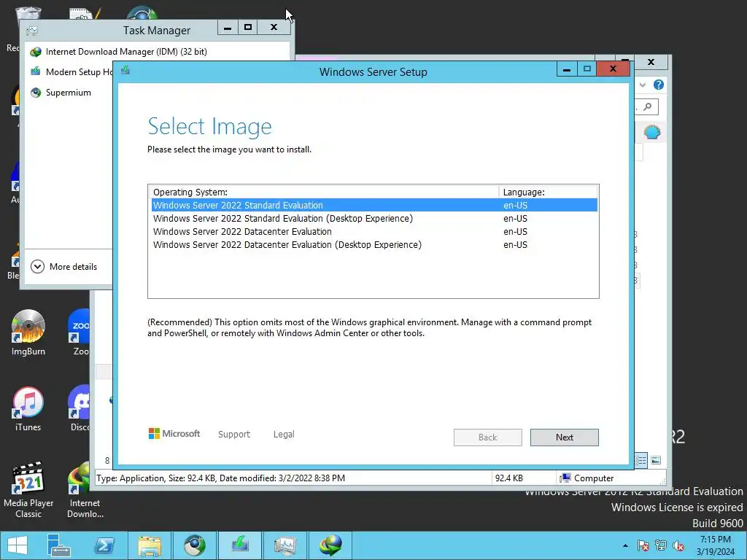Switch Explorer to large icons view
747x560 pixels.
(656, 460)
